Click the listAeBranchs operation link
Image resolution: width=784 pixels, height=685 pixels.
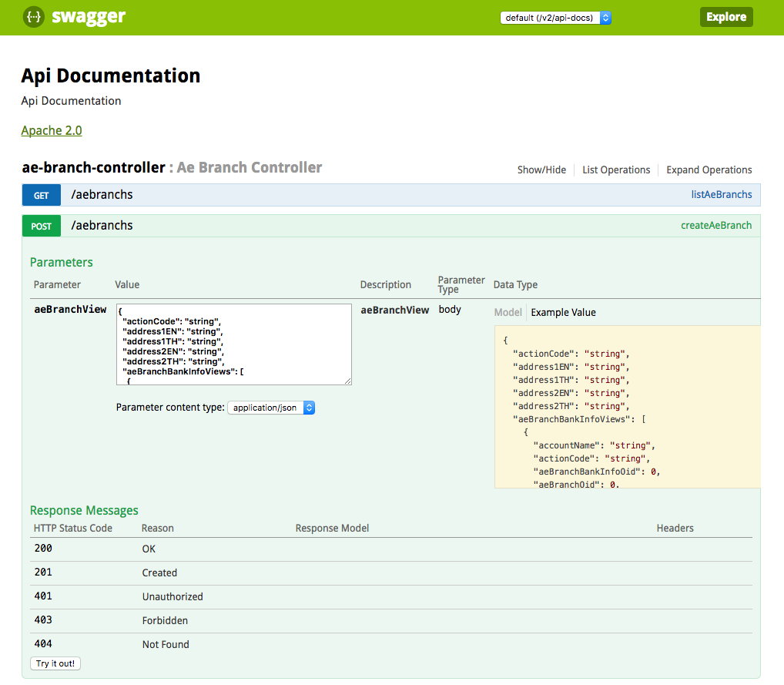721,194
